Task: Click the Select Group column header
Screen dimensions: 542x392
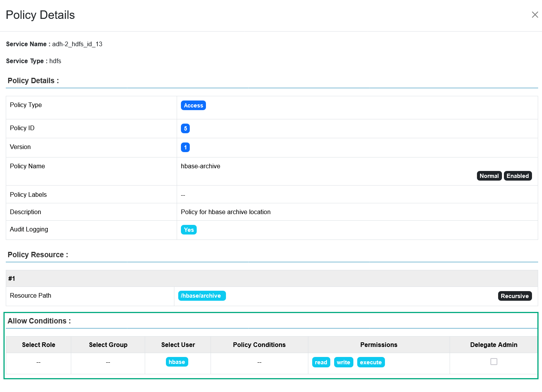Action: click(x=108, y=345)
